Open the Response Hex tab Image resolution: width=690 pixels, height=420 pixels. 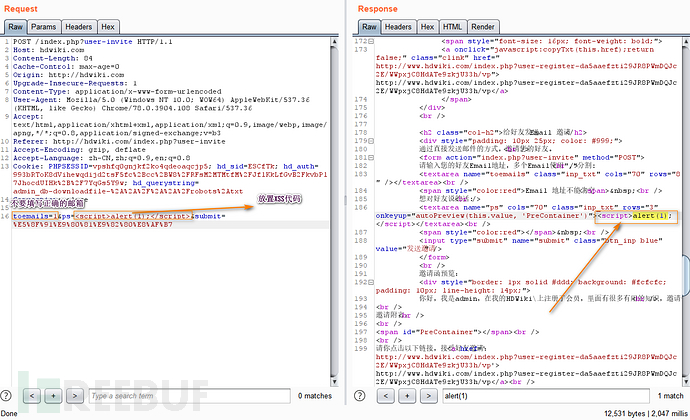point(427,27)
